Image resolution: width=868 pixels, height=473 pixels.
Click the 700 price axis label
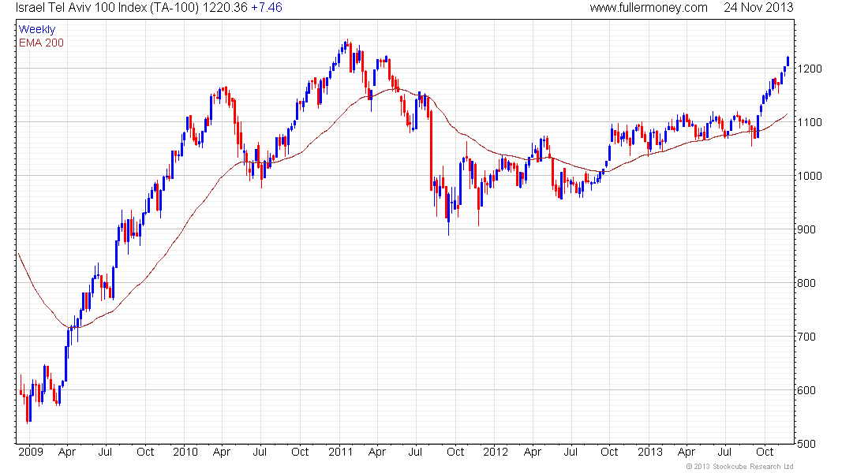pyautogui.click(x=806, y=337)
